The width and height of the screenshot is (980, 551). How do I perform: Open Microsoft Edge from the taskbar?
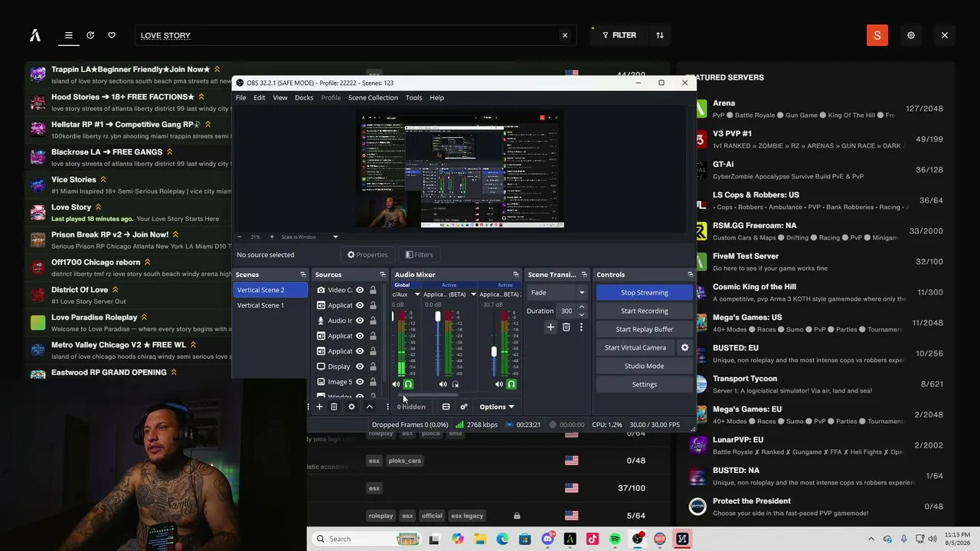pyautogui.click(x=502, y=539)
